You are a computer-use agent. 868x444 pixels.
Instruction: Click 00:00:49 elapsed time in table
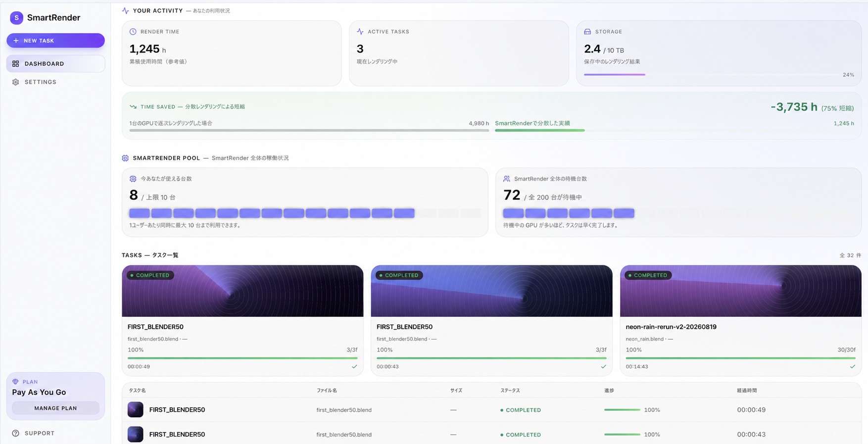coord(751,410)
